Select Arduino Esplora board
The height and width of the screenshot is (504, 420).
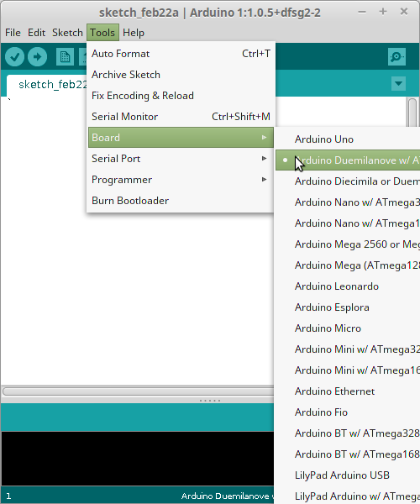[348, 307]
